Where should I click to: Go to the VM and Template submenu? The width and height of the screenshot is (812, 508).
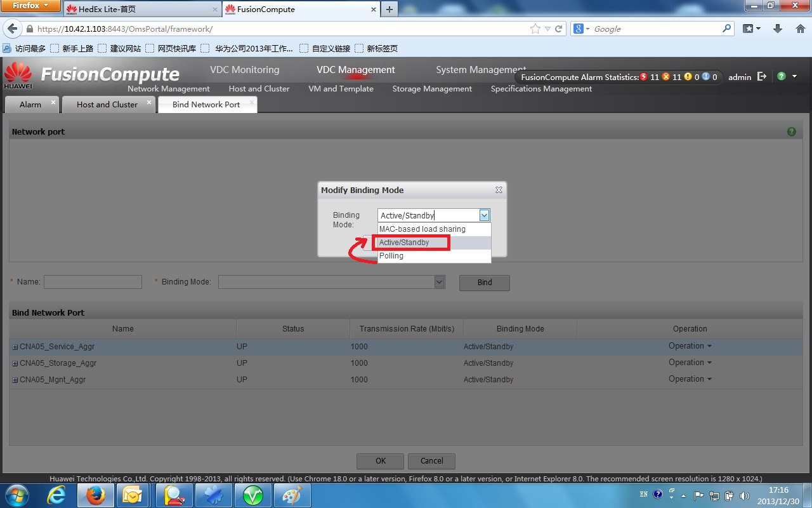coord(341,89)
